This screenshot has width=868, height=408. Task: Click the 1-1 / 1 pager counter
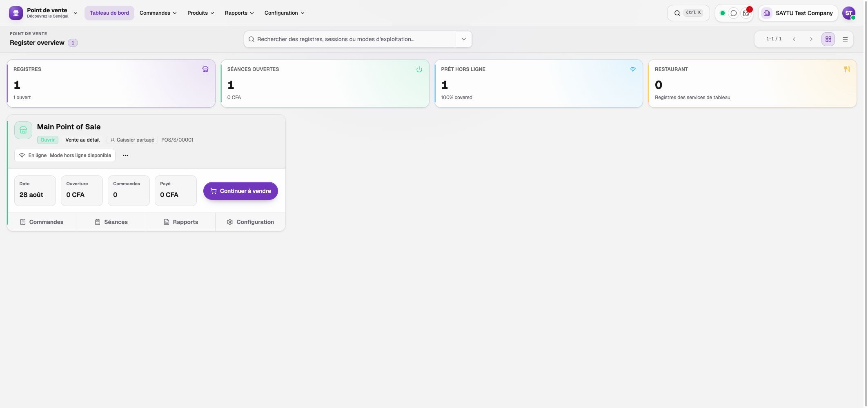[774, 39]
